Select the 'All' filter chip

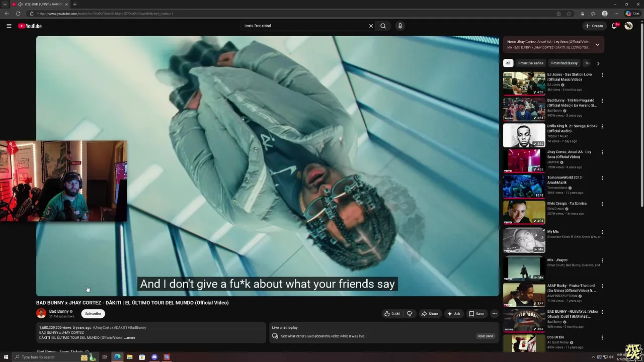[x=508, y=63]
